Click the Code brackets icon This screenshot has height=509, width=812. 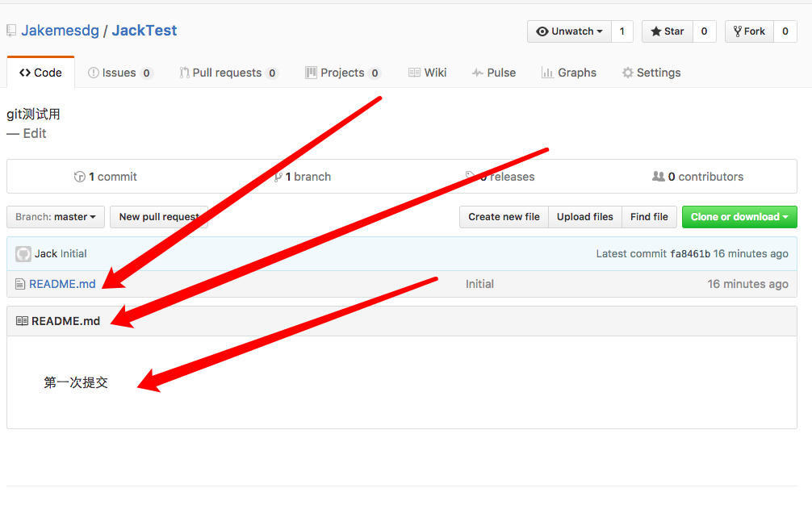tap(25, 73)
